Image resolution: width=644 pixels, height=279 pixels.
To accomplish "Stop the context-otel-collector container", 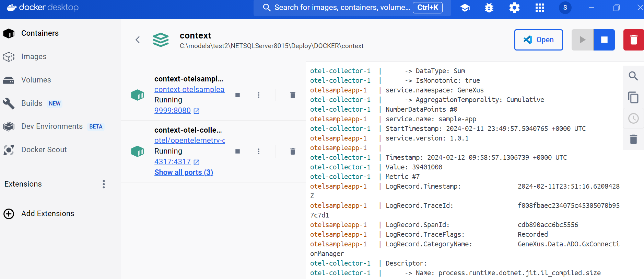I will 237,151.
